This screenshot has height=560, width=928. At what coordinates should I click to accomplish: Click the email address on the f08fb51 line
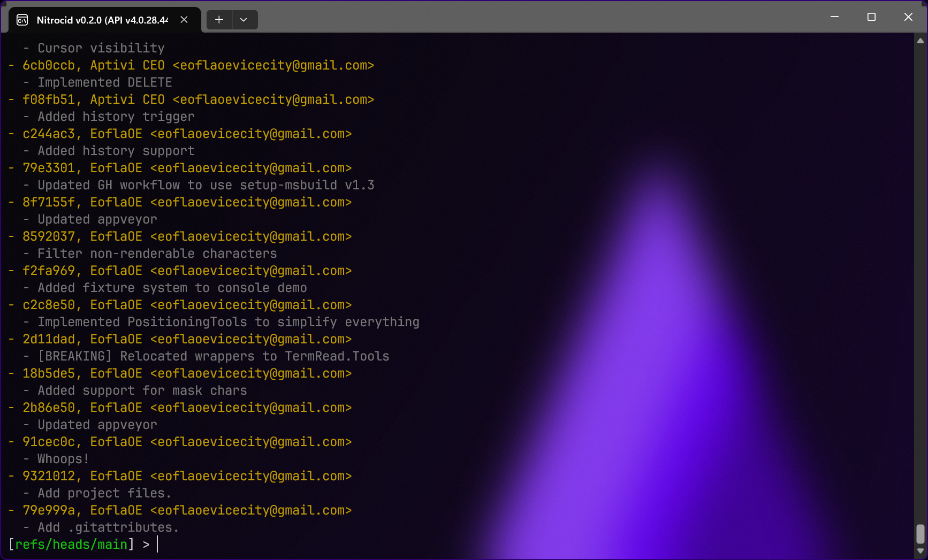pyautogui.click(x=273, y=99)
